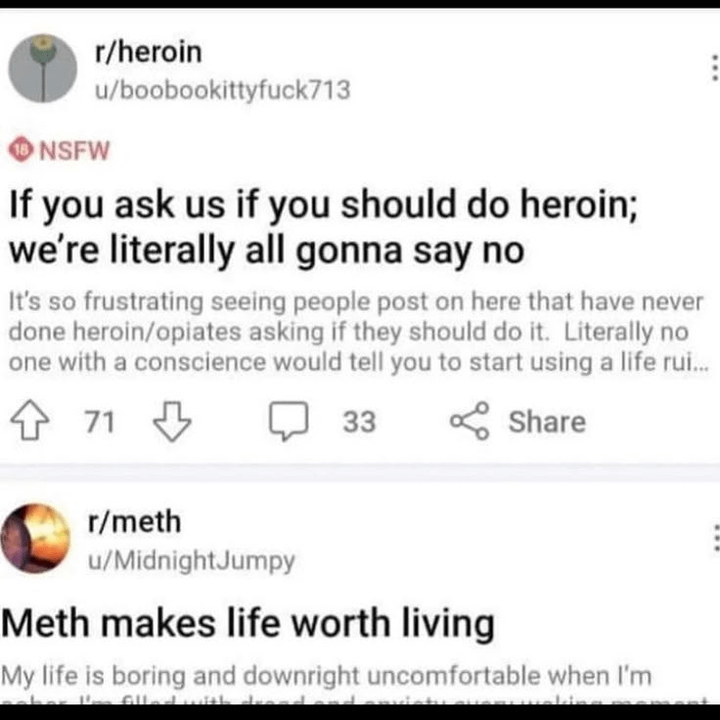This screenshot has width=720, height=720.
Task: Downvote the r/heroin post
Action: pos(170,422)
